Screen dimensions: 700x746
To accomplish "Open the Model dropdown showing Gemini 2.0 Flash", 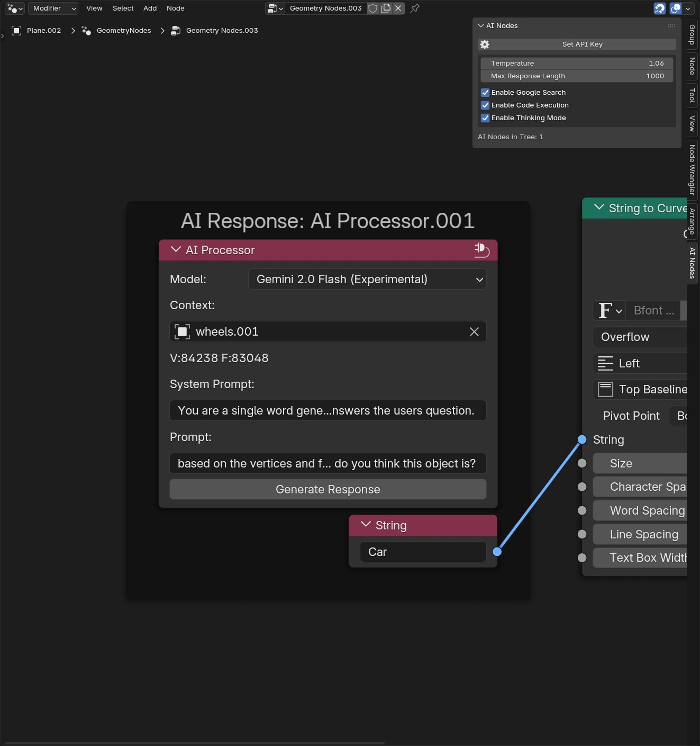I will point(367,279).
